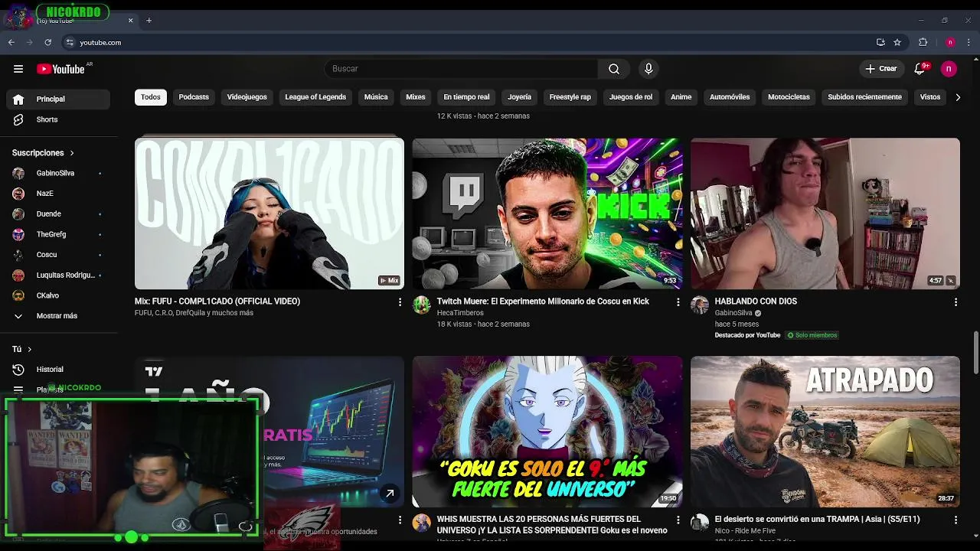Open the external link icon on the ad
The image size is (980, 551).
coord(390,494)
